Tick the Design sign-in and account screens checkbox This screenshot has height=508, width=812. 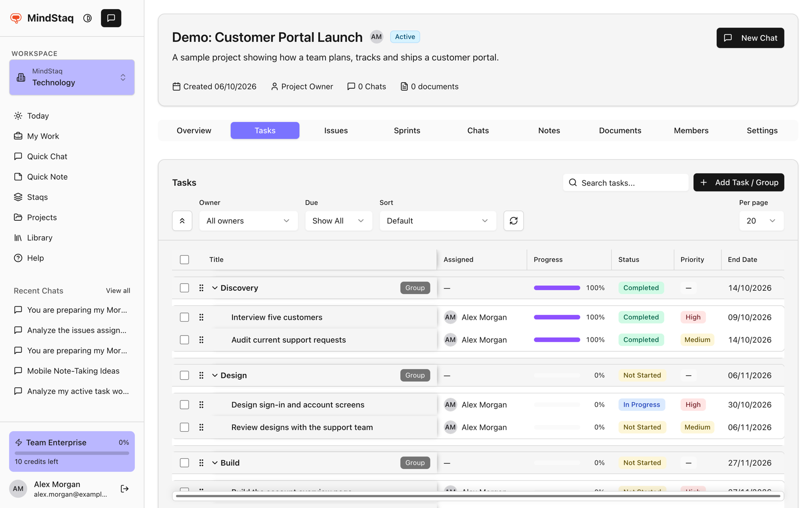coord(185,405)
